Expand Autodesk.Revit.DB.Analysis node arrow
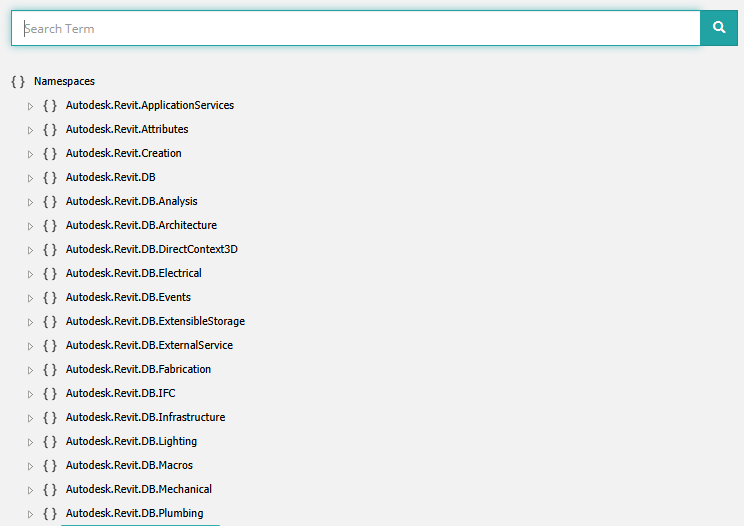Image resolution: width=744 pixels, height=526 pixels. point(30,202)
